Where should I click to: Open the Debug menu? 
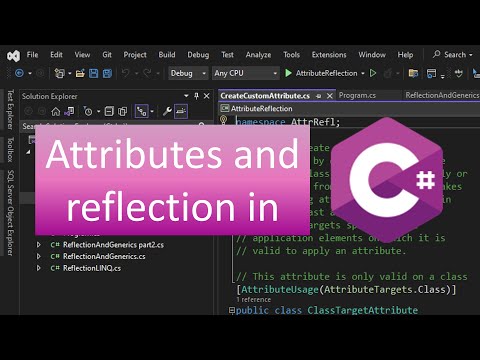[x=198, y=55]
